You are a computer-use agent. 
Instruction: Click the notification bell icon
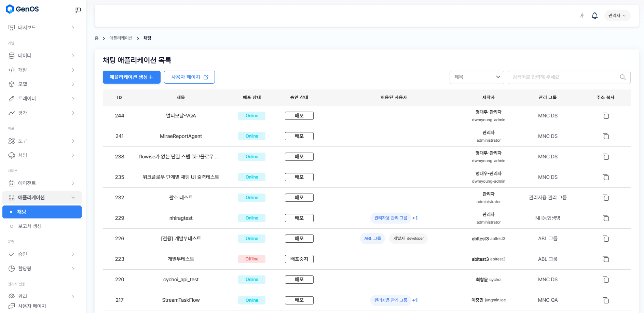pos(594,16)
